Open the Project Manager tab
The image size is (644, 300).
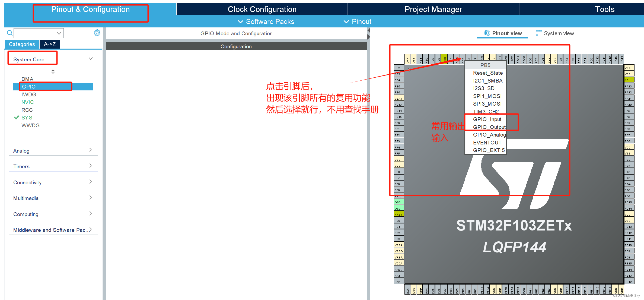tap(433, 9)
